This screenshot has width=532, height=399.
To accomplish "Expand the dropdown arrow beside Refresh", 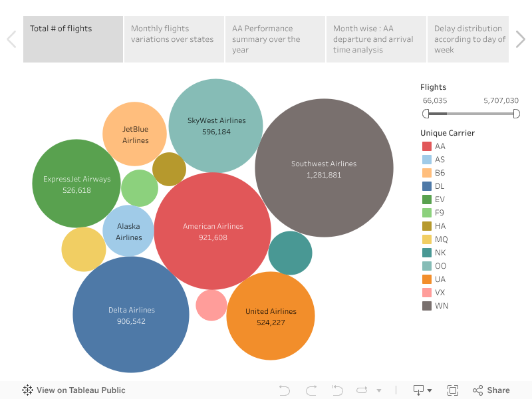I will tap(379, 390).
